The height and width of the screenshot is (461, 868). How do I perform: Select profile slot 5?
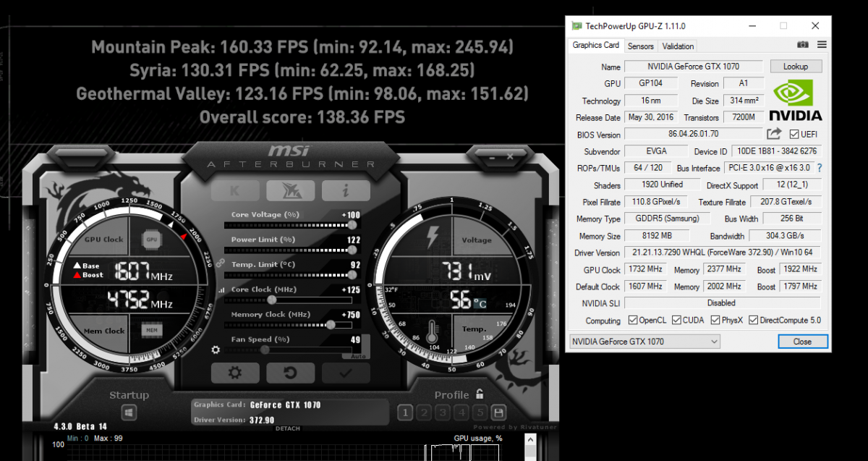coord(480,413)
